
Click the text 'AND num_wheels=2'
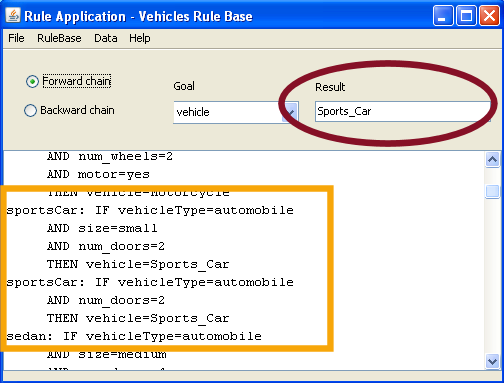(110, 156)
